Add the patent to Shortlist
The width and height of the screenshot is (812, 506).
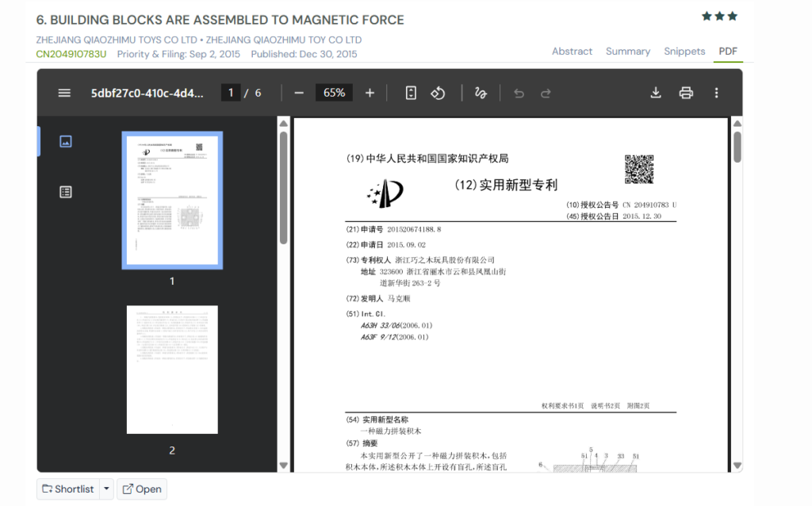point(67,489)
